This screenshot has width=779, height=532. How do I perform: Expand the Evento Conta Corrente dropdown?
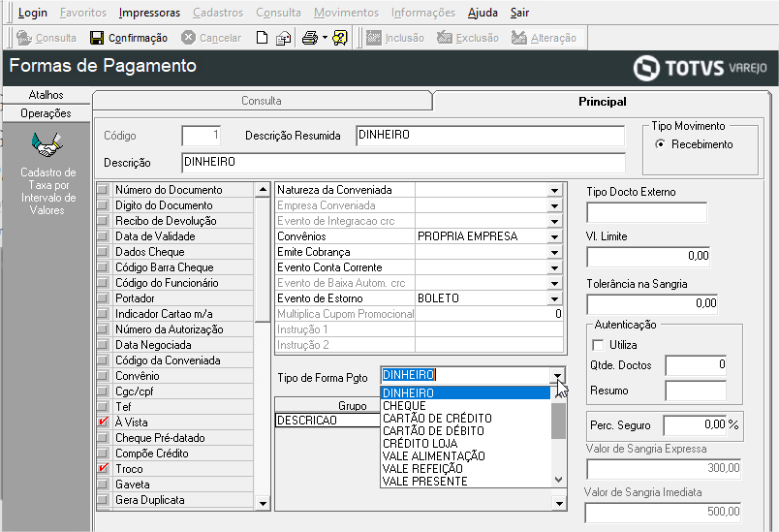tap(554, 267)
